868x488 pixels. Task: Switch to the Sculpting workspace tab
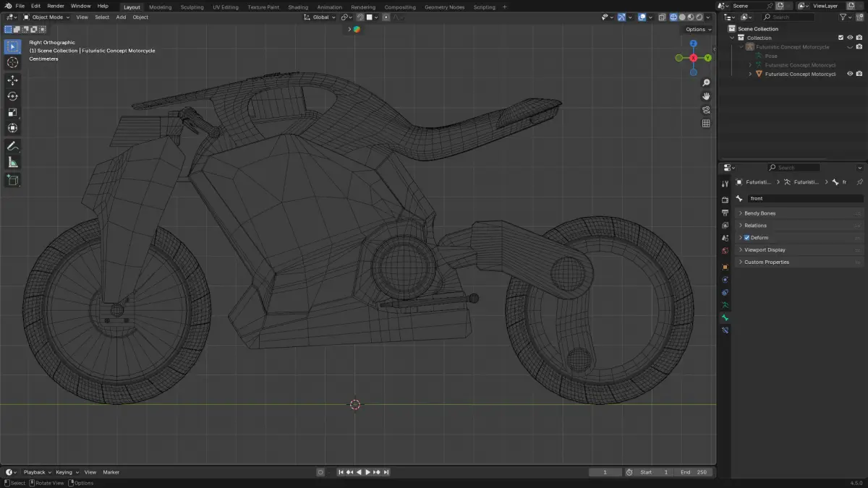(192, 7)
